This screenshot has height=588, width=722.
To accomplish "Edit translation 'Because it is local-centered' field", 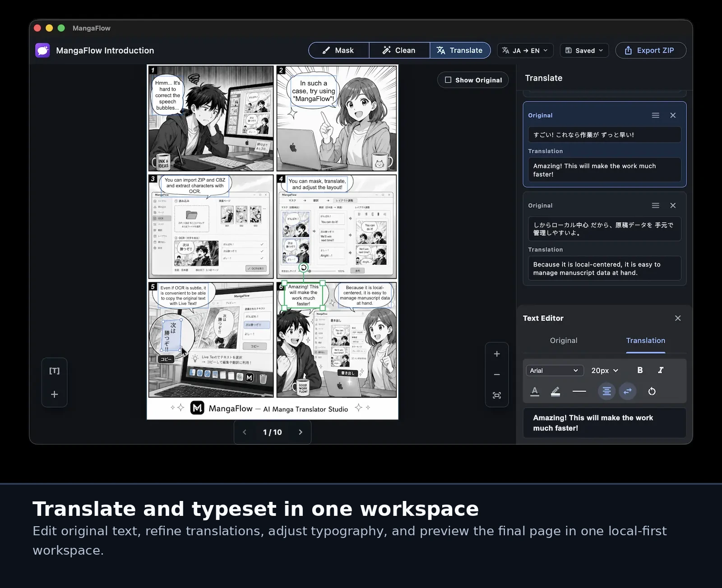I will pyautogui.click(x=604, y=268).
